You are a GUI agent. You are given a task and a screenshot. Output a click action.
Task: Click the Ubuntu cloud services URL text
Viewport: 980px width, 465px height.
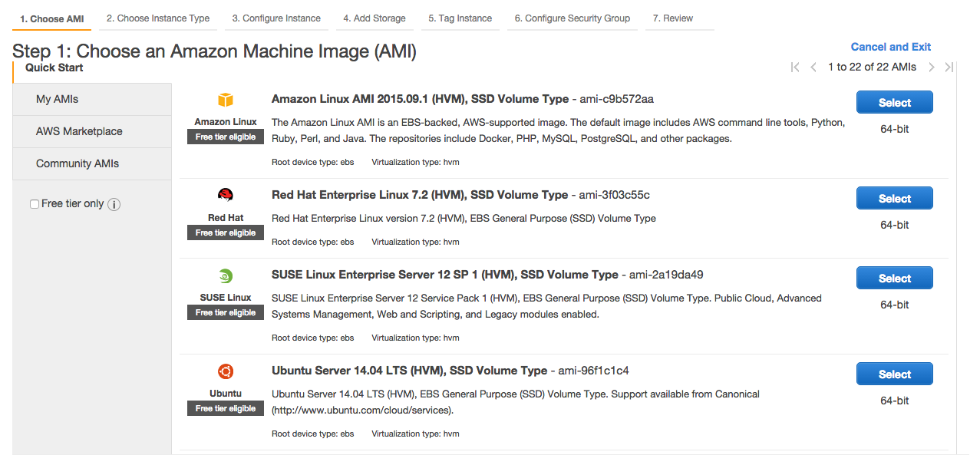pos(362,411)
